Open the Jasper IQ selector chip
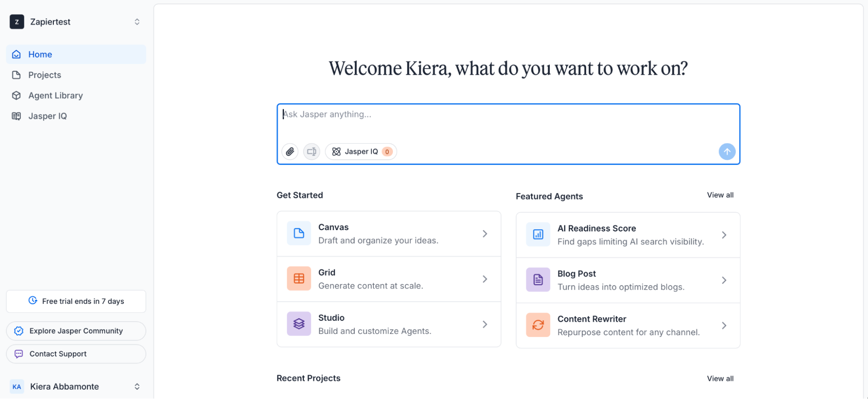868x399 pixels. pos(361,152)
